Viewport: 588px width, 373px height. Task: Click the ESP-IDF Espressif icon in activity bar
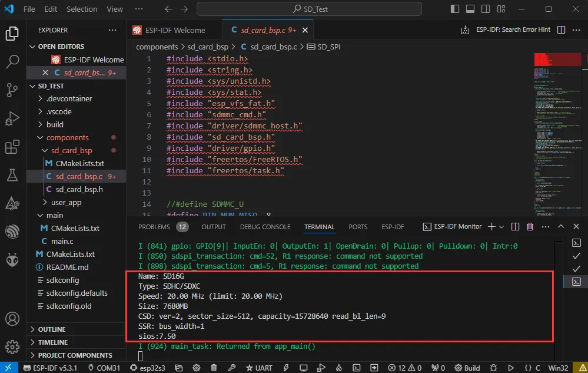pos(12,231)
